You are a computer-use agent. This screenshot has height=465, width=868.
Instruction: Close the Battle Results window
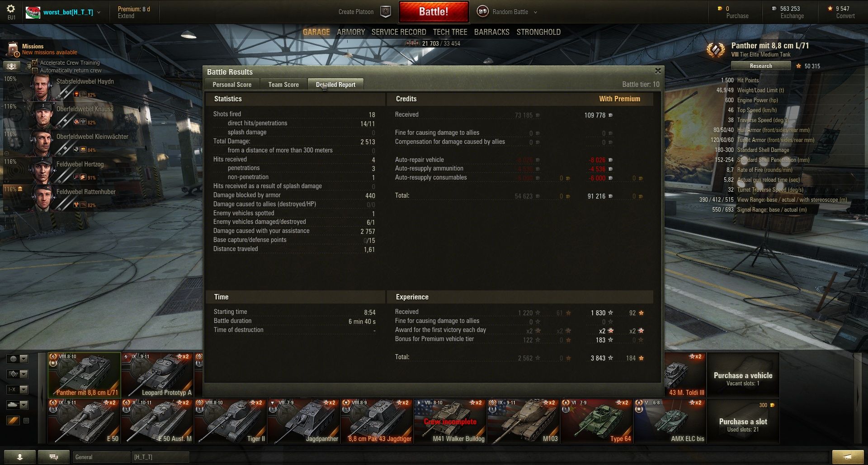pos(658,71)
